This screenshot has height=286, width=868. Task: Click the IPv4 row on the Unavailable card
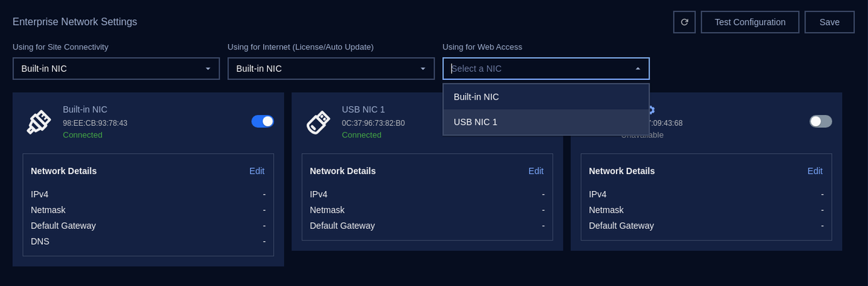[706, 195]
